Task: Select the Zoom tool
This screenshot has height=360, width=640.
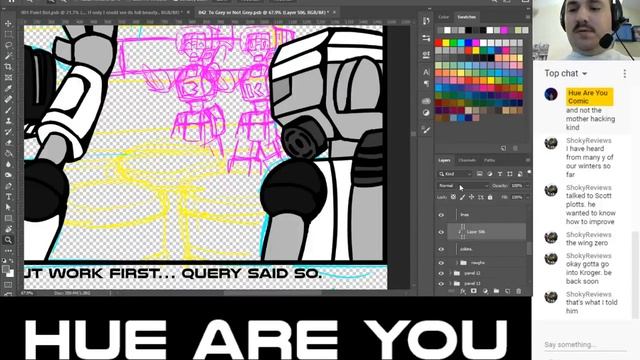Action: tap(8, 240)
